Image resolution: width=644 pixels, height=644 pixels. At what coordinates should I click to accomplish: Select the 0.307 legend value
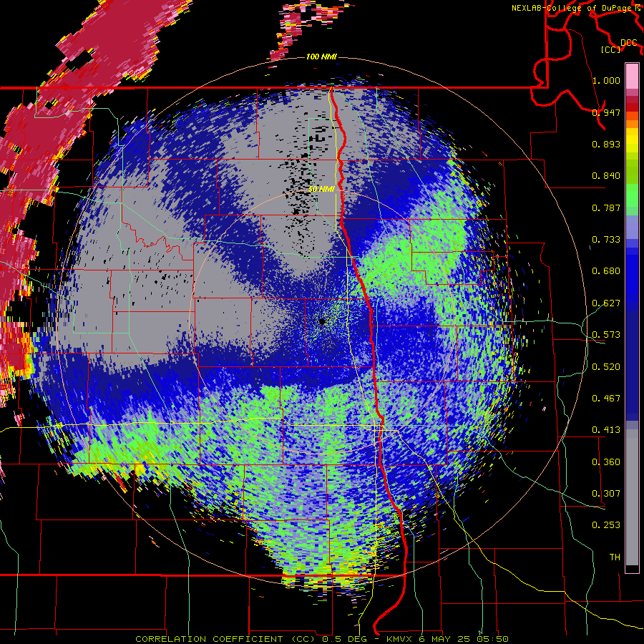606,494
